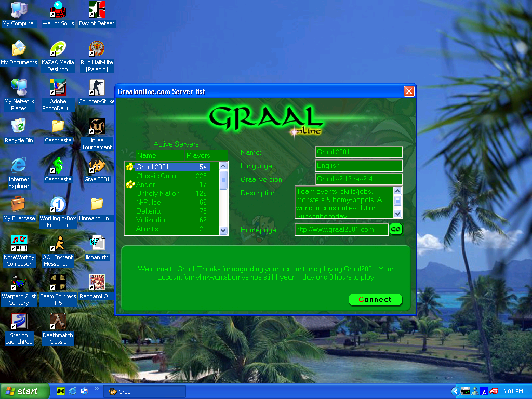Open the My Computer desktop icon
Screen dimensions: 532x399
click(x=19, y=14)
